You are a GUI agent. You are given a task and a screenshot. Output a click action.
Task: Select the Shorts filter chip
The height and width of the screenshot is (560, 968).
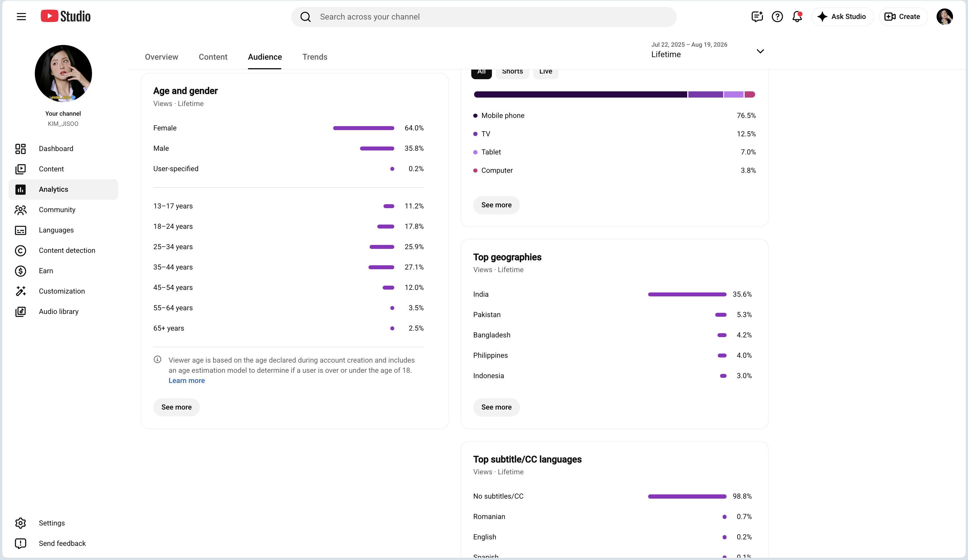click(x=512, y=72)
